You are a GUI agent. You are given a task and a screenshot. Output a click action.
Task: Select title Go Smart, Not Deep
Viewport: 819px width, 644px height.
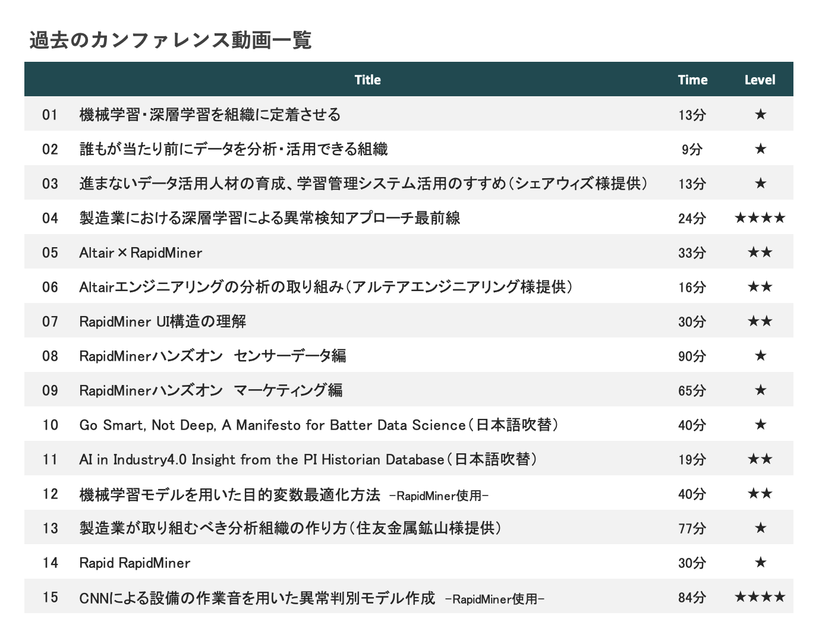(x=319, y=425)
